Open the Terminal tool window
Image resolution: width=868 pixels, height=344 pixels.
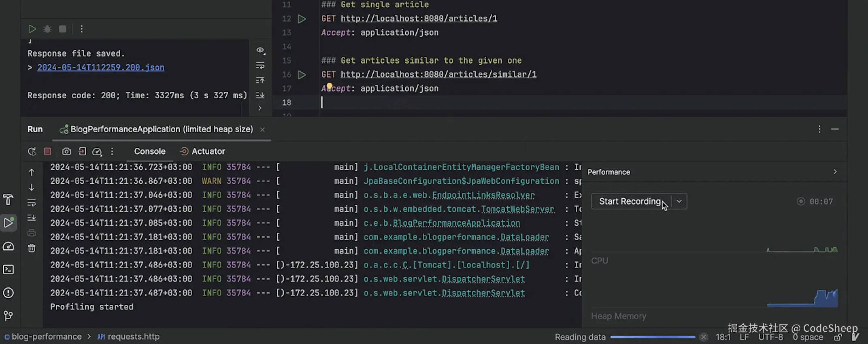click(9, 270)
